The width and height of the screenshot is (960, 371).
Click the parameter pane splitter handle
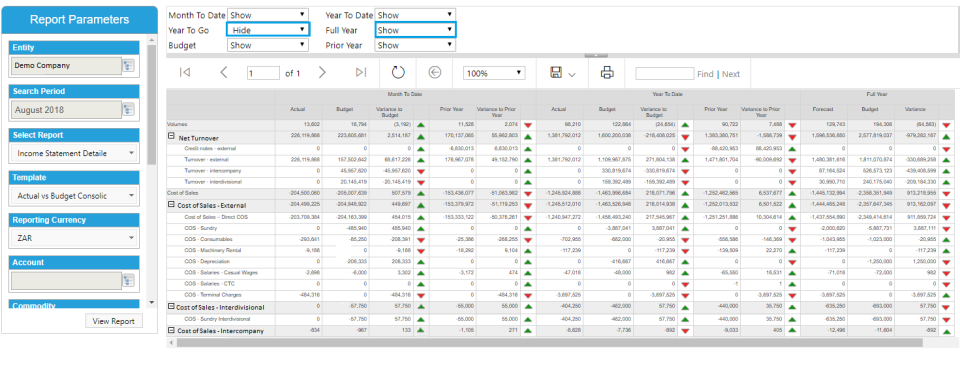[x=596, y=56]
